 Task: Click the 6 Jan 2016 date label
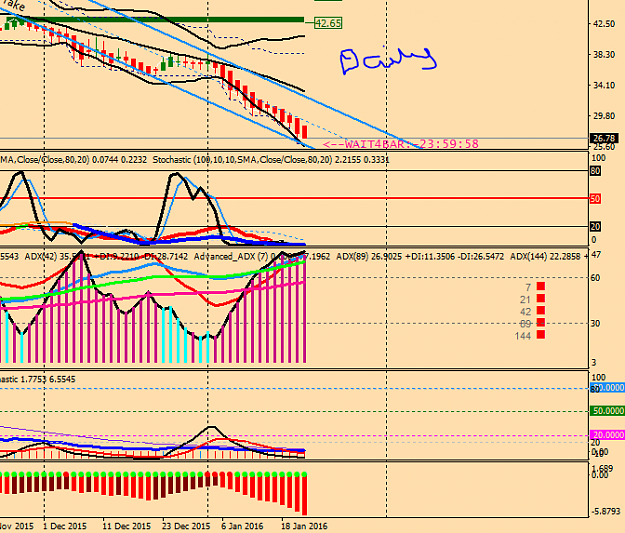coord(242,526)
